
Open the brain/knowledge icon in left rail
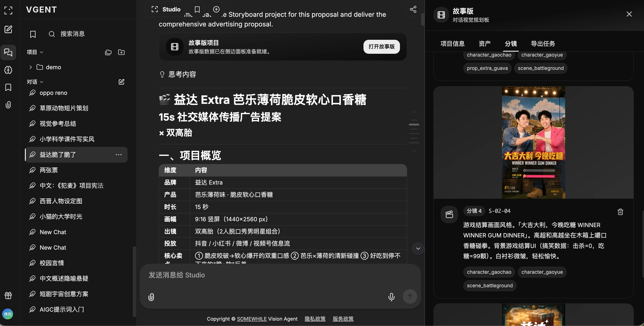pyautogui.click(x=8, y=70)
